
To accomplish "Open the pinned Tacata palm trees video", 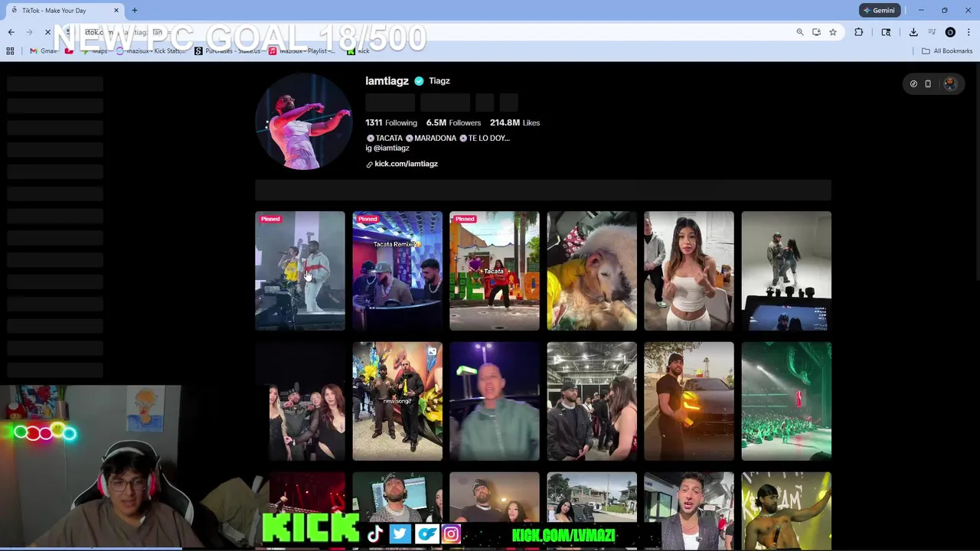I will (x=495, y=271).
